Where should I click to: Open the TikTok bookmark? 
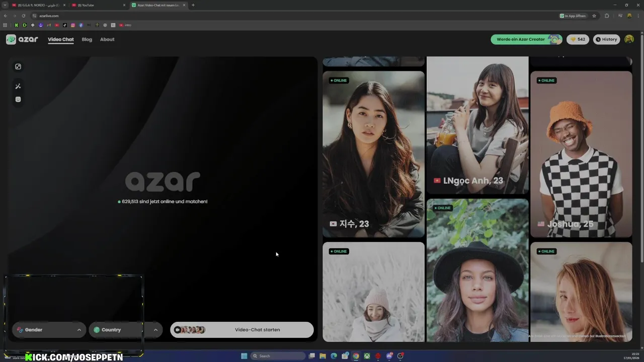click(65, 25)
